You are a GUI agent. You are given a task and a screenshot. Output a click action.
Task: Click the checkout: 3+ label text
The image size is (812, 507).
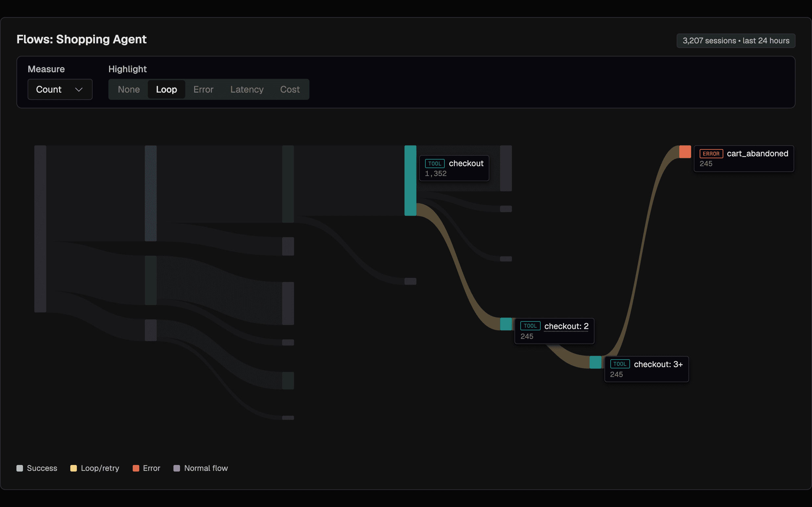tap(658, 364)
